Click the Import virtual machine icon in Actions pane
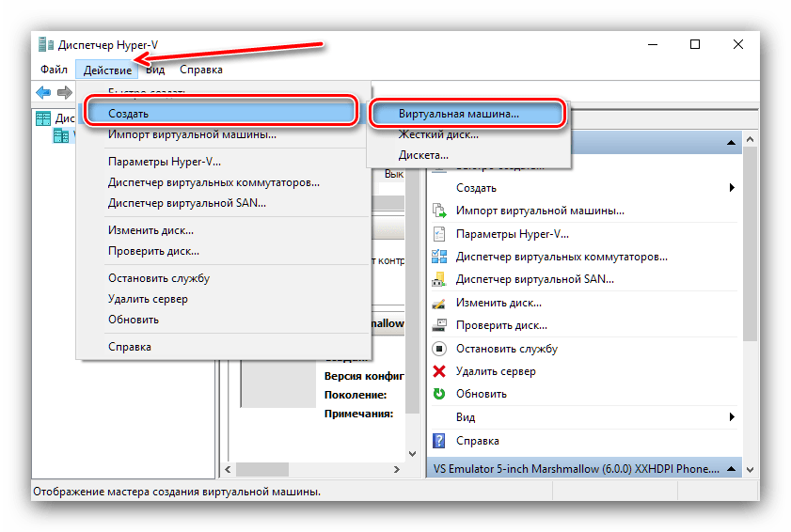Viewport: 791px width, 532px height. click(x=439, y=211)
